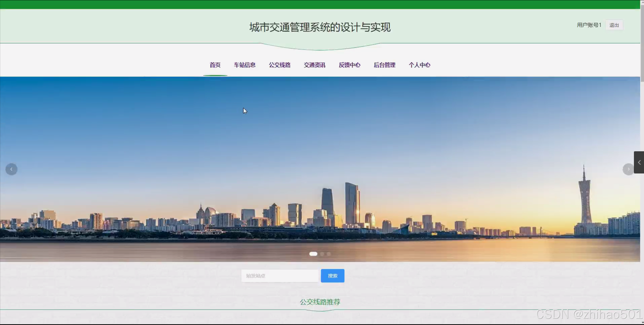Screen dimensions: 644x325
Task: Go to the 车站信息 menu item
Action: pyautogui.click(x=244, y=65)
